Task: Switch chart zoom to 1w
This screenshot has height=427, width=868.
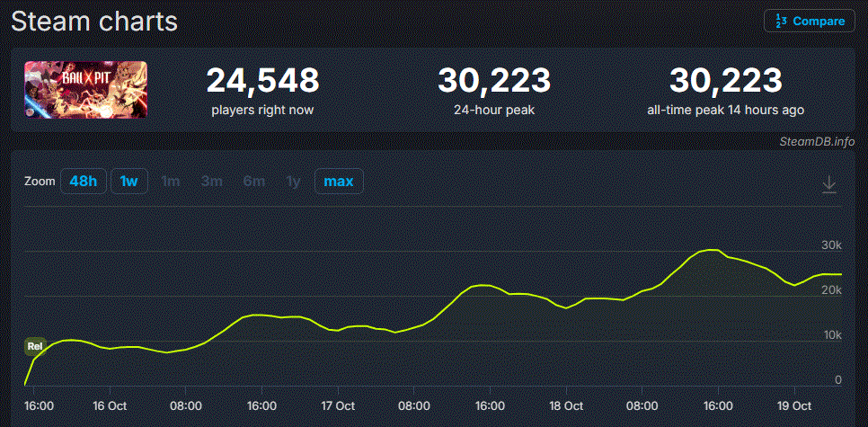Action: 128,182
